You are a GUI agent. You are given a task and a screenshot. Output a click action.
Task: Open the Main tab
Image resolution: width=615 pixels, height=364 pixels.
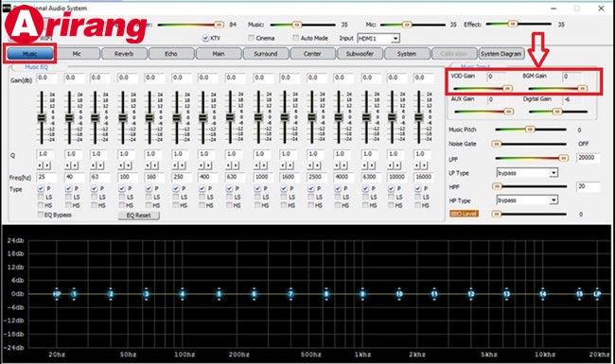219,54
